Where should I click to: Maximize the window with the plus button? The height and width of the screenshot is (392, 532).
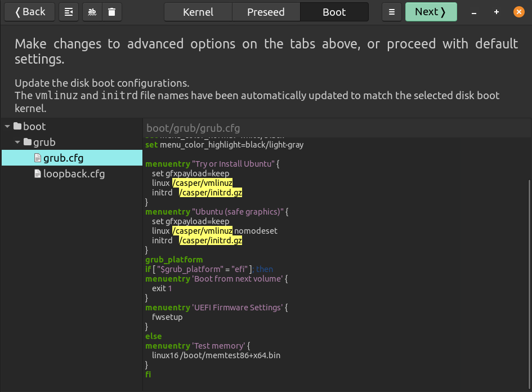coord(497,12)
